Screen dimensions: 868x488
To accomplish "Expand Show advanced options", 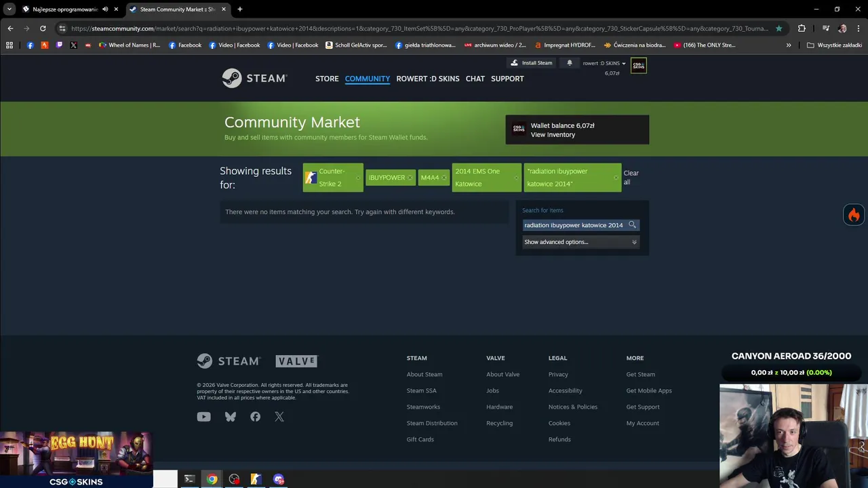I will (x=580, y=242).
